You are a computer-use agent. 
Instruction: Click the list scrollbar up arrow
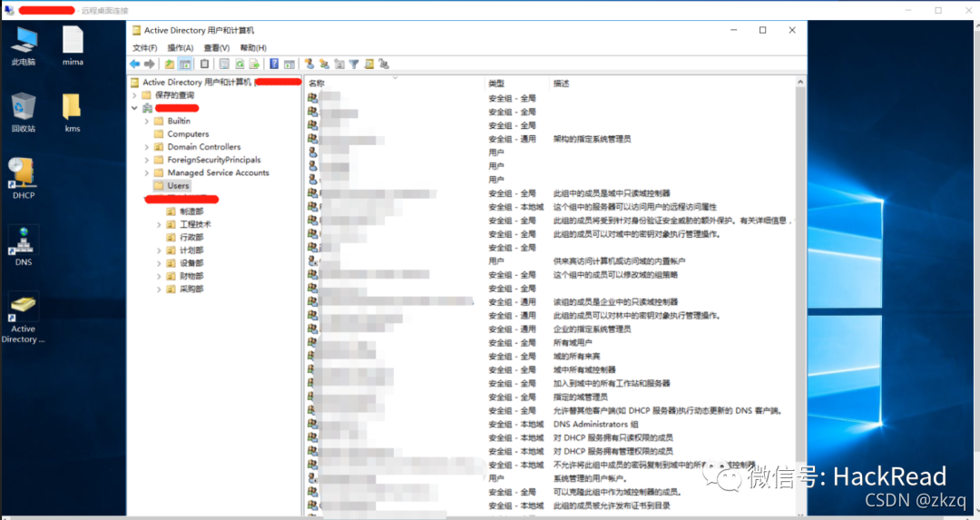coord(800,83)
